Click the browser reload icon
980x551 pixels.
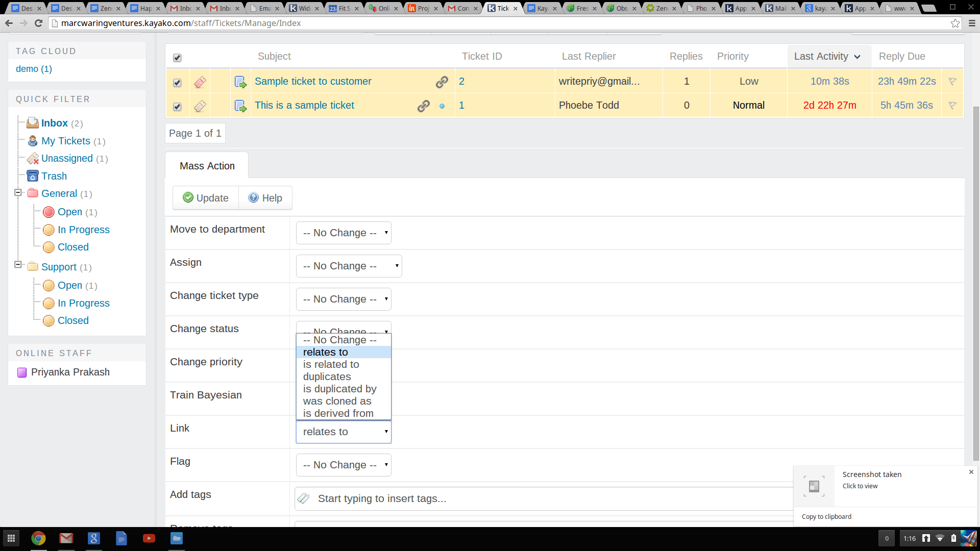[x=38, y=23]
